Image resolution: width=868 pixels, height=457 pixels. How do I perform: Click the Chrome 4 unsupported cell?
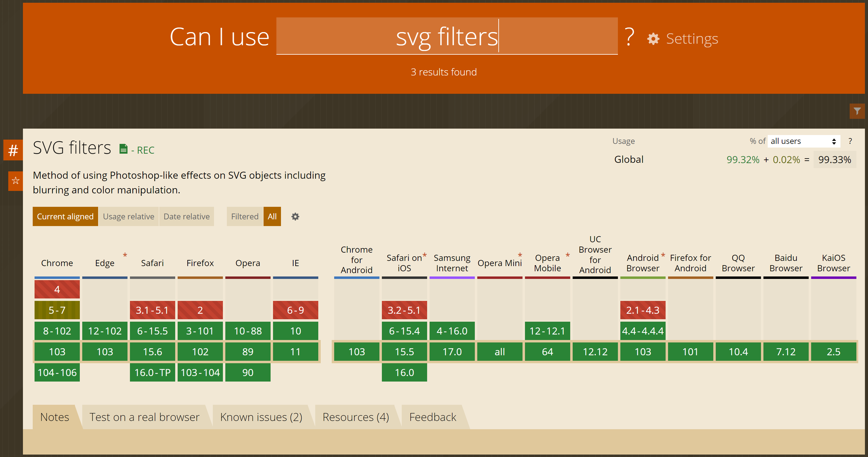pos(57,289)
